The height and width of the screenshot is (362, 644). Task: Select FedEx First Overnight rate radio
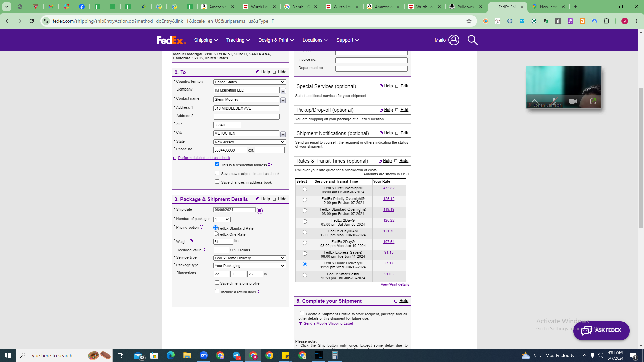[305, 189]
